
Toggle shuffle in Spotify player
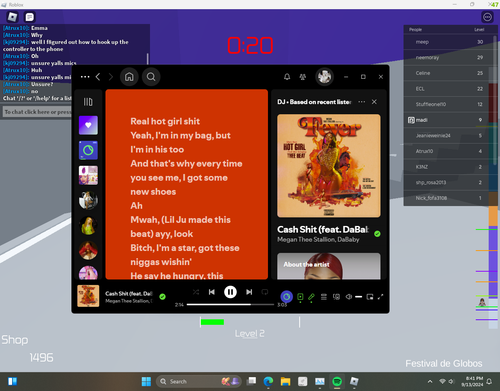[x=196, y=292]
